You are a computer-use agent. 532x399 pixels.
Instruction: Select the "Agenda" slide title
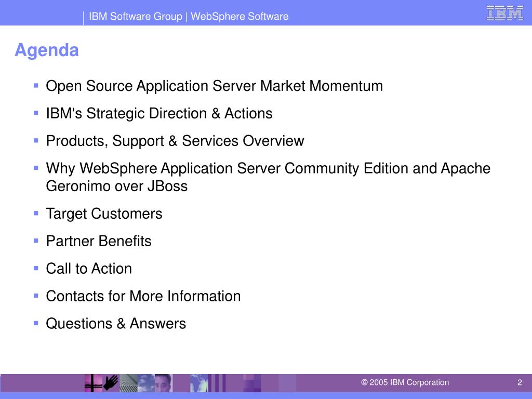pyautogui.click(x=47, y=50)
